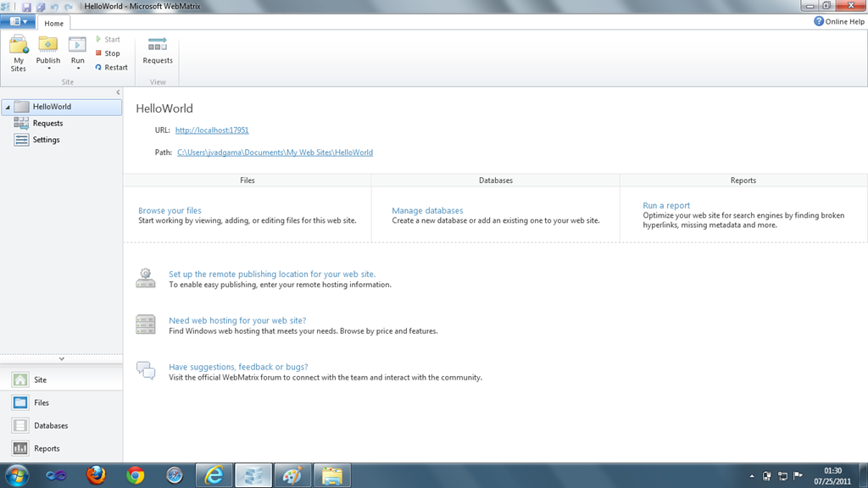Image resolution: width=868 pixels, height=488 pixels.
Task: Click the Databases column header
Action: tap(495, 180)
